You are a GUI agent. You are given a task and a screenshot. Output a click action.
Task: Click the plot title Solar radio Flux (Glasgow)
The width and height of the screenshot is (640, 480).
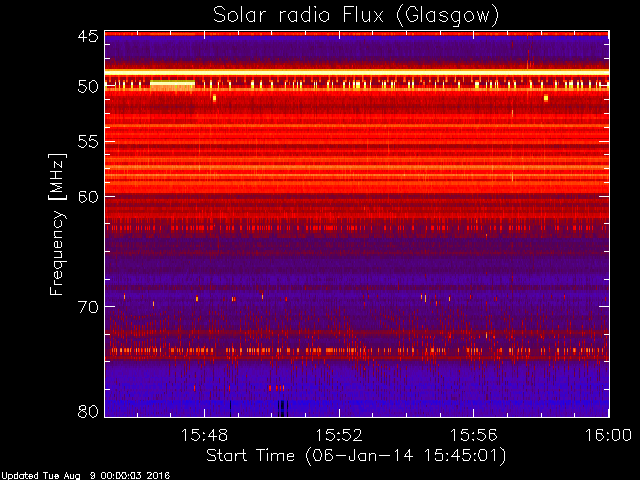[356, 16]
